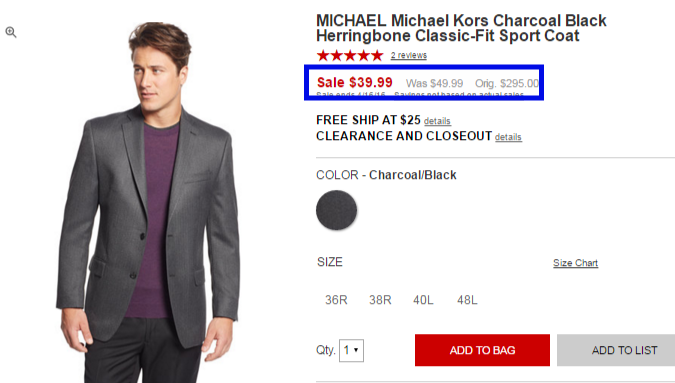Open the Free Ship at $25 details link
675x383 pixels.
(437, 121)
